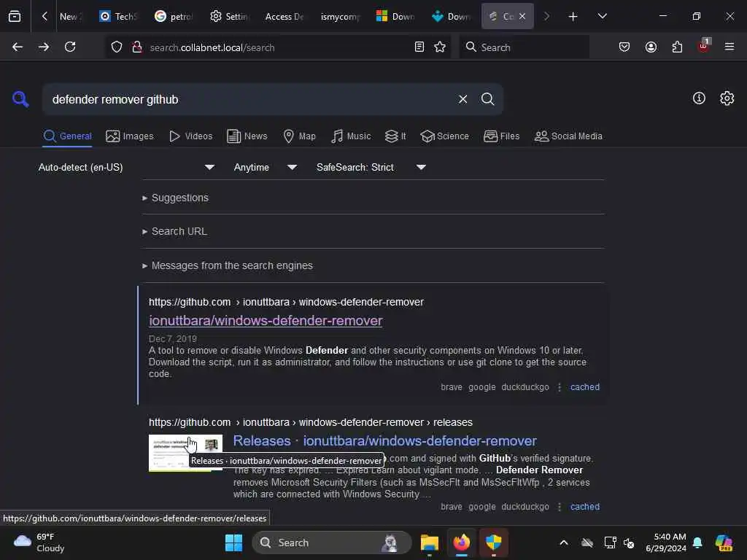Bookmark this page with the star
The image size is (747, 560).
pos(440,47)
